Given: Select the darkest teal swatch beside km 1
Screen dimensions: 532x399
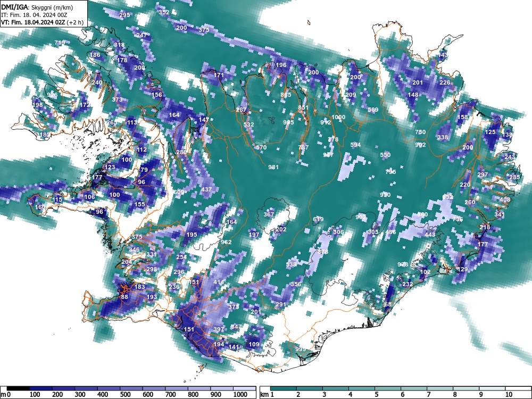Looking at the screenshot, I should [x=284, y=388].
